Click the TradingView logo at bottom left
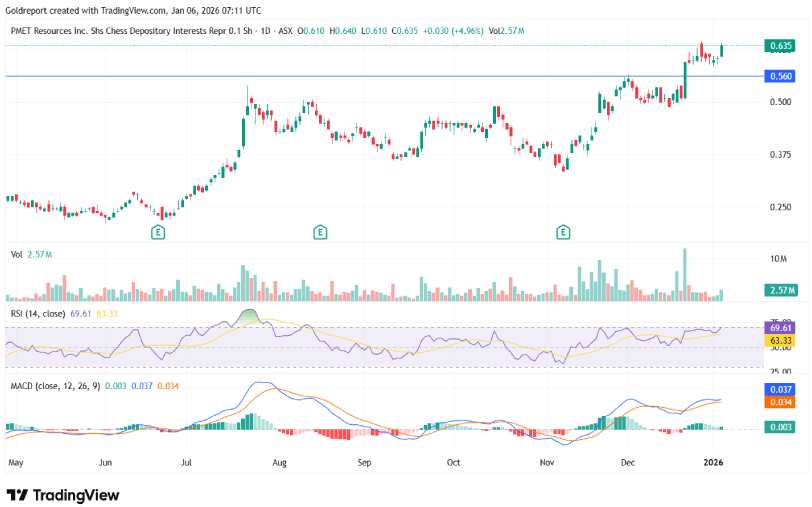Screen dimensions: 812x507 63,494
